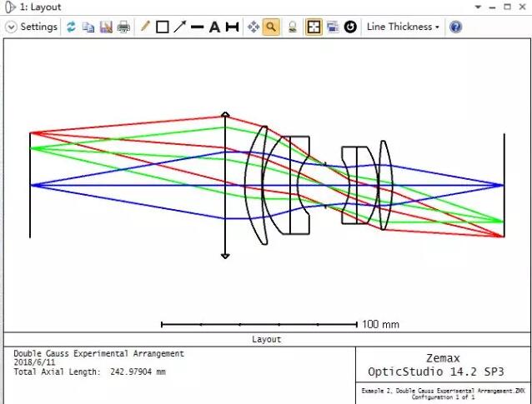Screen dimensions: 532x404
Task: Open the window options arrow in title bar
Action: tap(8, 7)
